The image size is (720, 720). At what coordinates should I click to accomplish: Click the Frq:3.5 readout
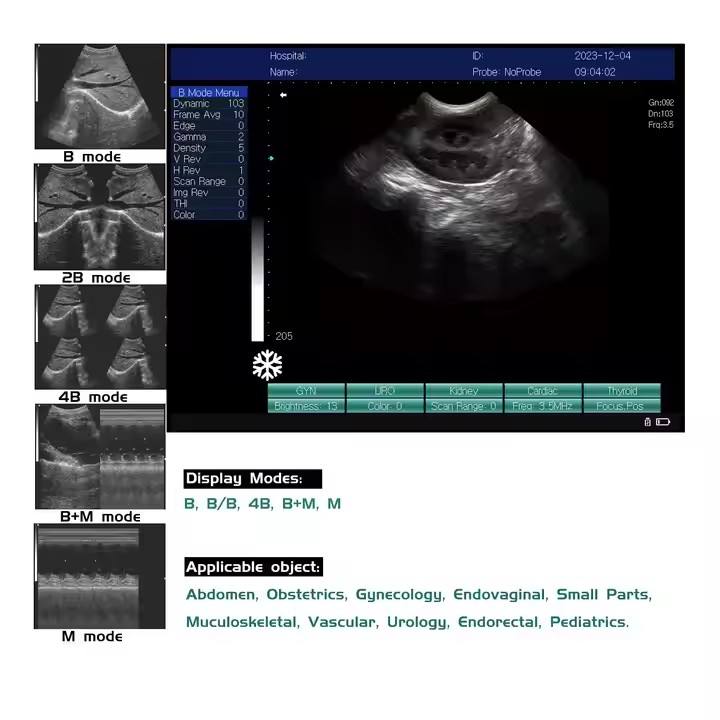[660, 124]
